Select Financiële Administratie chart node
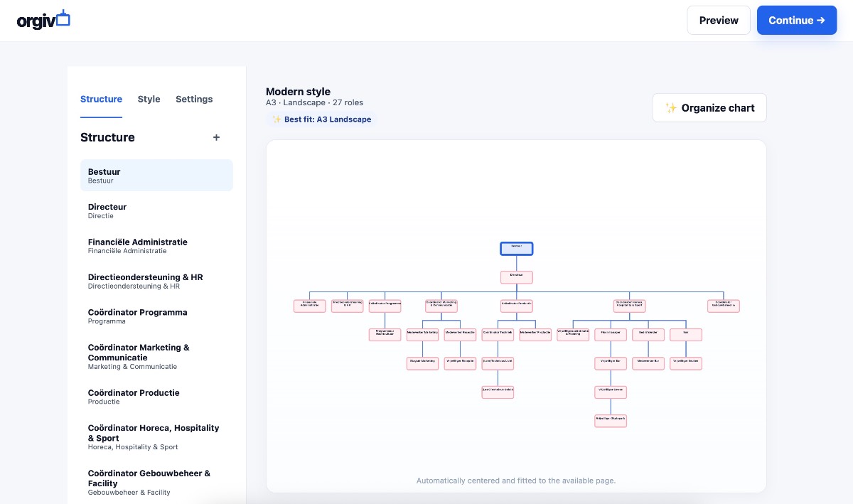The width and height of the screenshot is (853, 504). [310, 306]
